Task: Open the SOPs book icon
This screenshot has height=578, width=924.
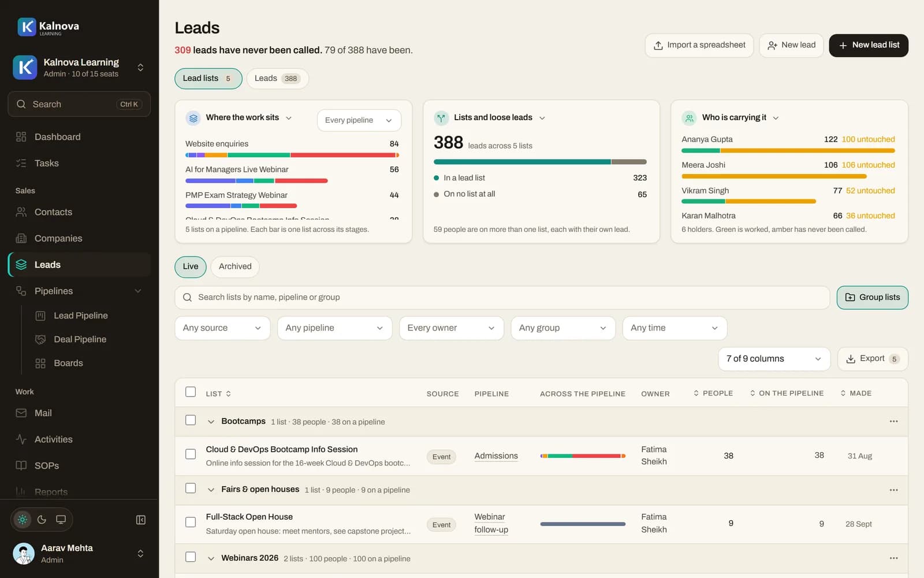Action: click(x=21, y=465)
